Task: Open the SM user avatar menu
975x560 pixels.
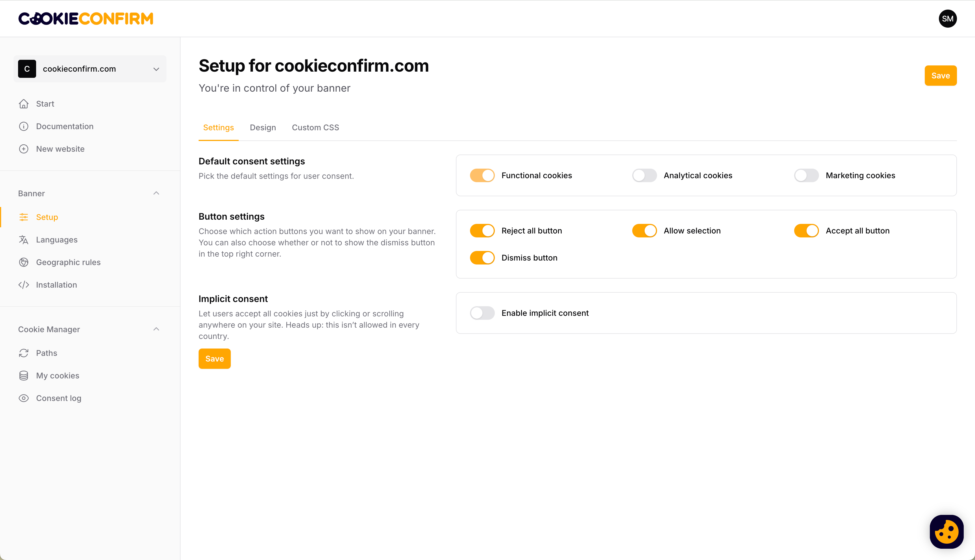Action: pos(947,19)
